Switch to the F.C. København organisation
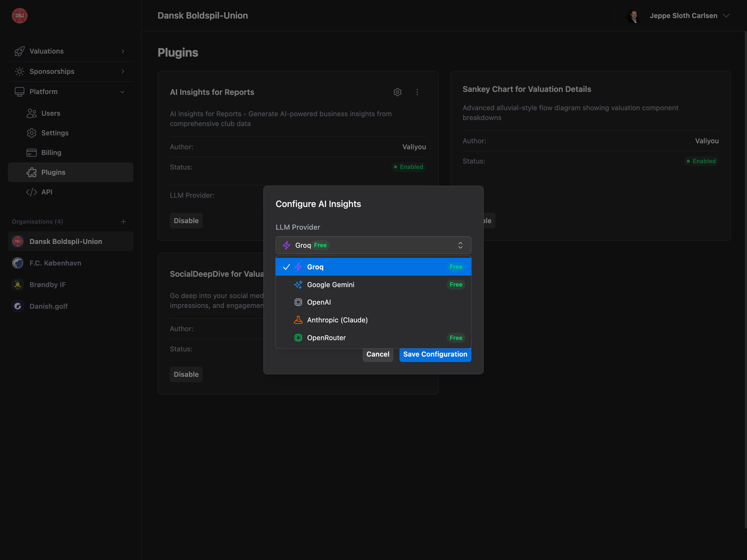 (x=55, y=263)
